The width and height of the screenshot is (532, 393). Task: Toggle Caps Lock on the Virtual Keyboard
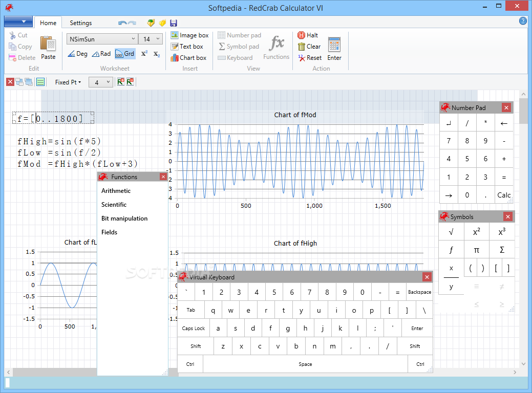click(x=194, y=328)
